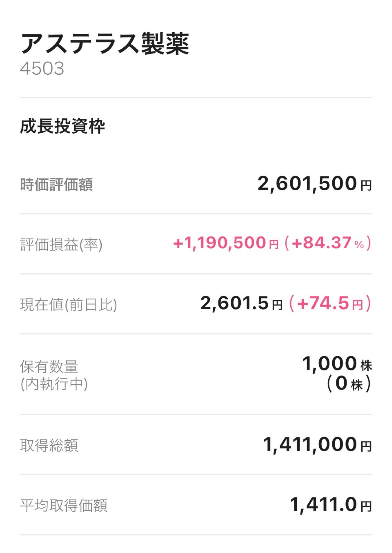Click the stock code 4503
392x553 pixels.
pos(42,68)
